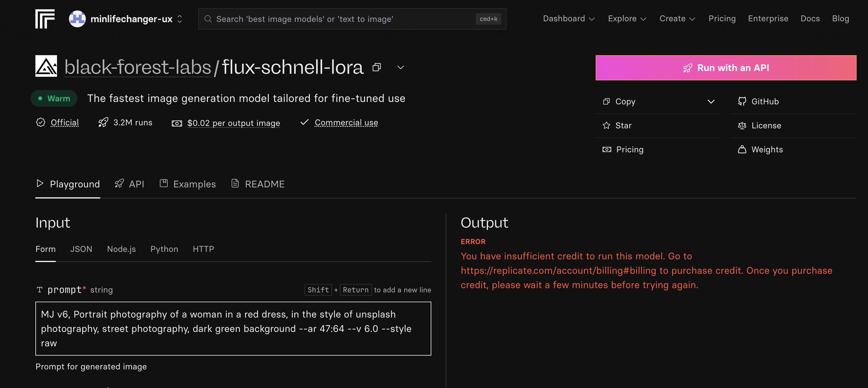
Task: Open Docs in the top navigation
Action: [x=810, y=19]
